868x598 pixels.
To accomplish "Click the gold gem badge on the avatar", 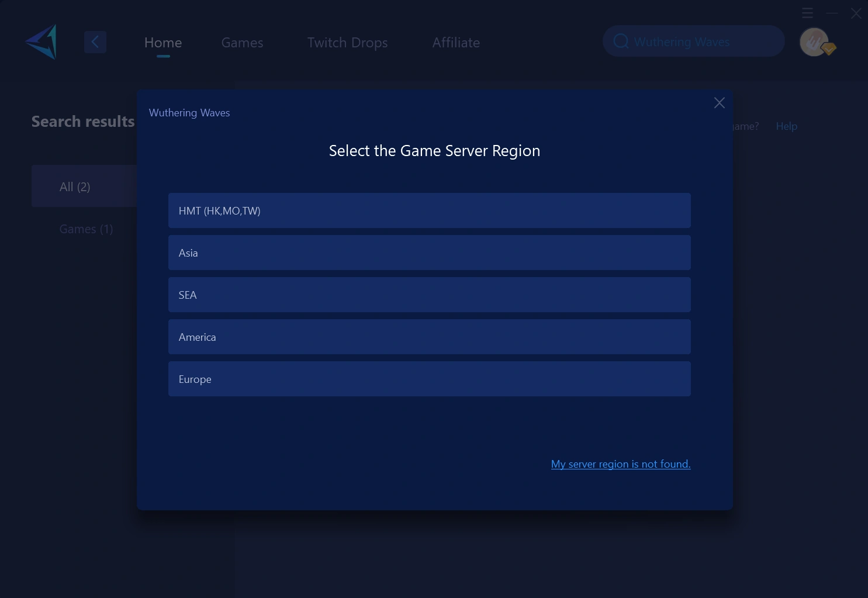I will click(x=828, y=49).
